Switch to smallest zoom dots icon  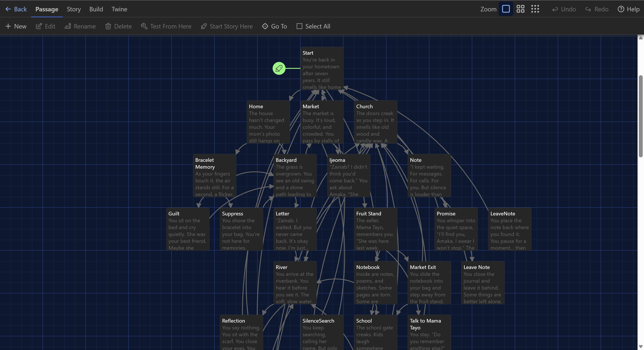point(535,9)
